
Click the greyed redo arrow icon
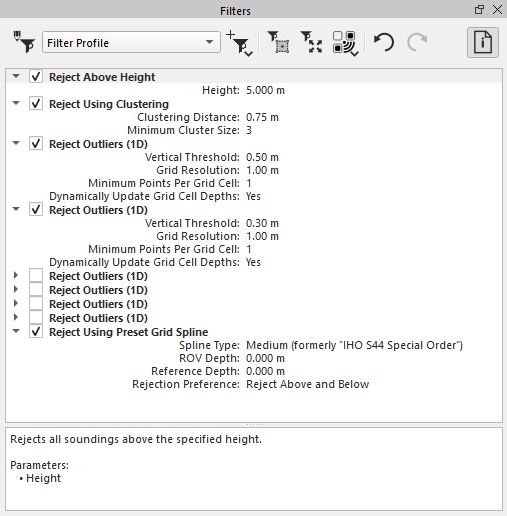coord(417,42)
